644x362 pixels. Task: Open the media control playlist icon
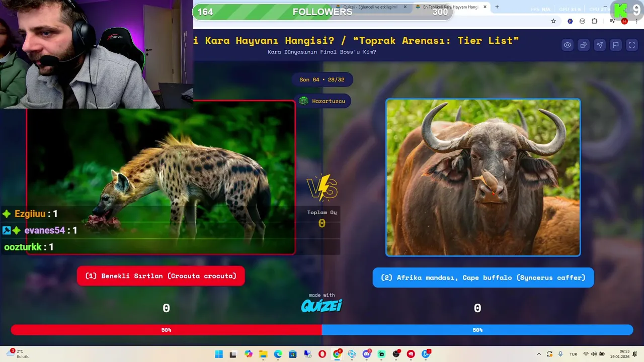(x=612, y=21)
